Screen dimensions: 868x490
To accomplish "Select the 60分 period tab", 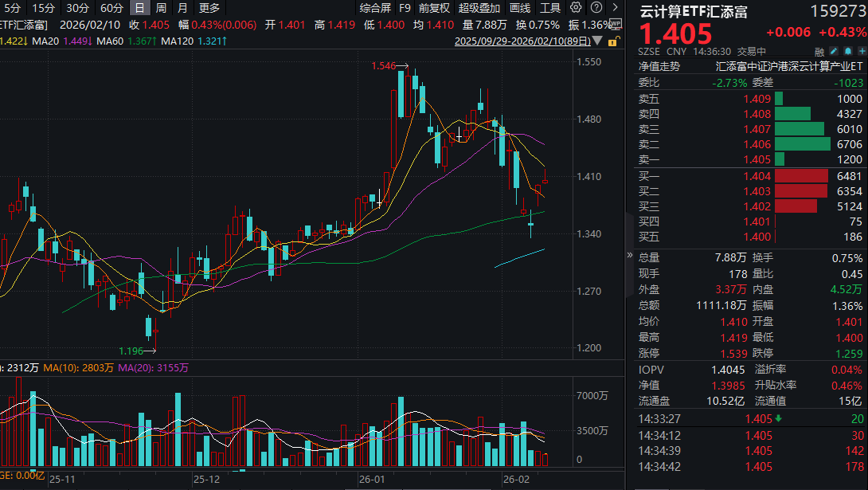I will 111,8.
